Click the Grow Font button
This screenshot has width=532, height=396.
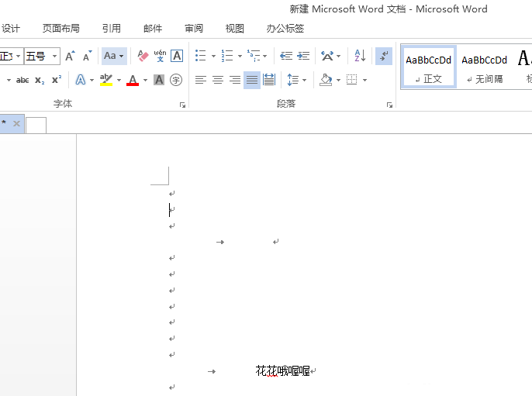[x=71, y=56]
